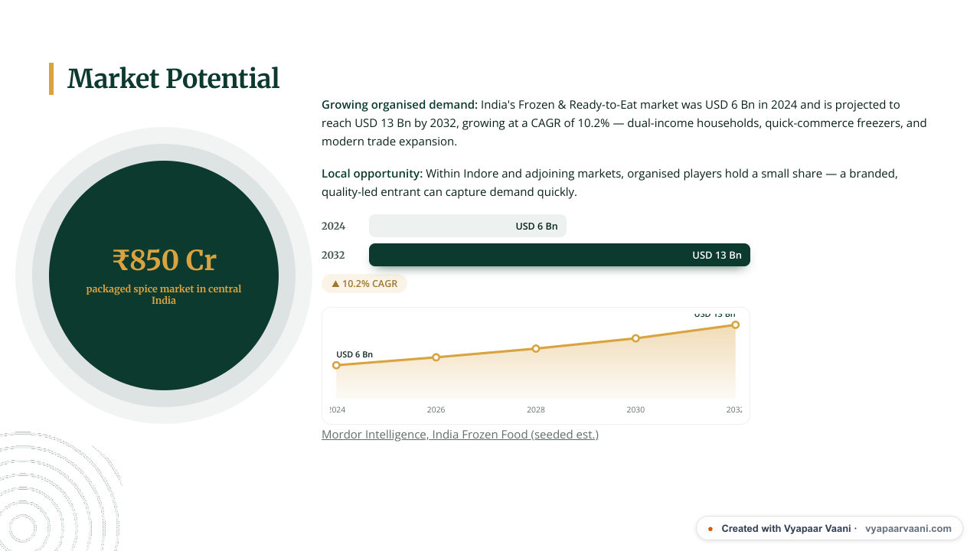Click 'Local opportunity:' bold label
The image size is (980, 551).
(x=372, y=174)
